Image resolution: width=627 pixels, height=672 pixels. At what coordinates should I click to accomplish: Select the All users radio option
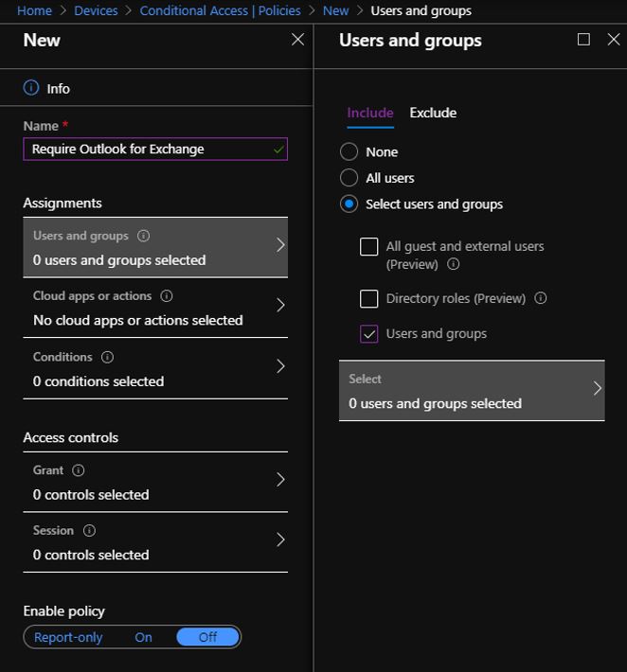click(349, 177)
